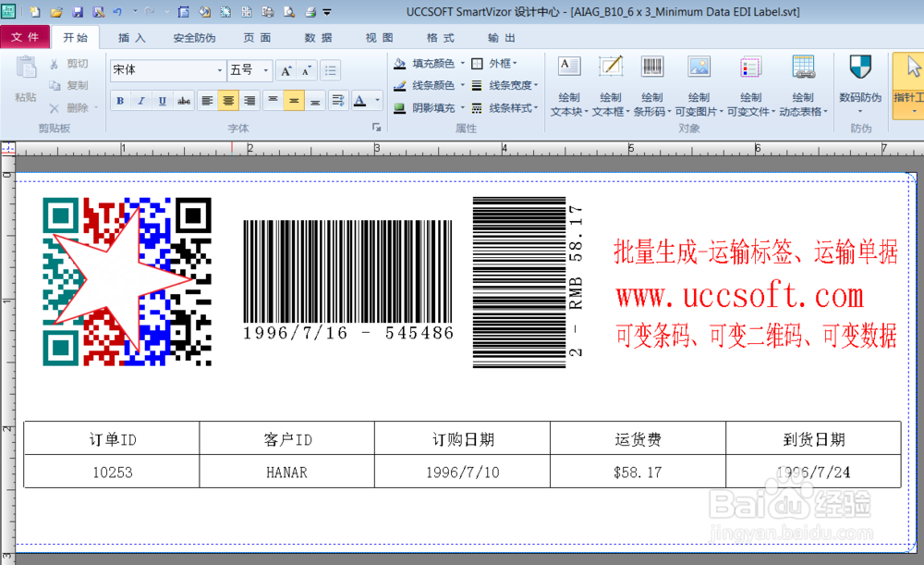Viewport: 924px width, 565px height.
Task: Switch to the 视图 tab
Action: (380, 38)
